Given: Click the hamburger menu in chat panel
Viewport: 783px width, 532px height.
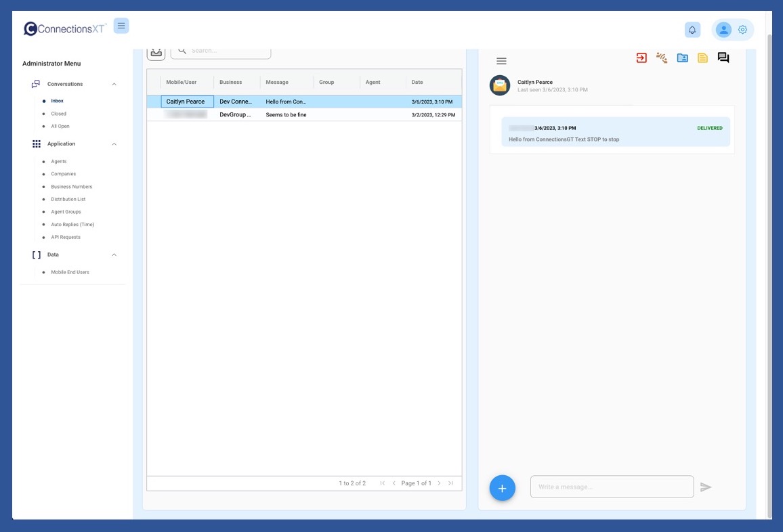Looking at the screenshot, I should [501, 61].
